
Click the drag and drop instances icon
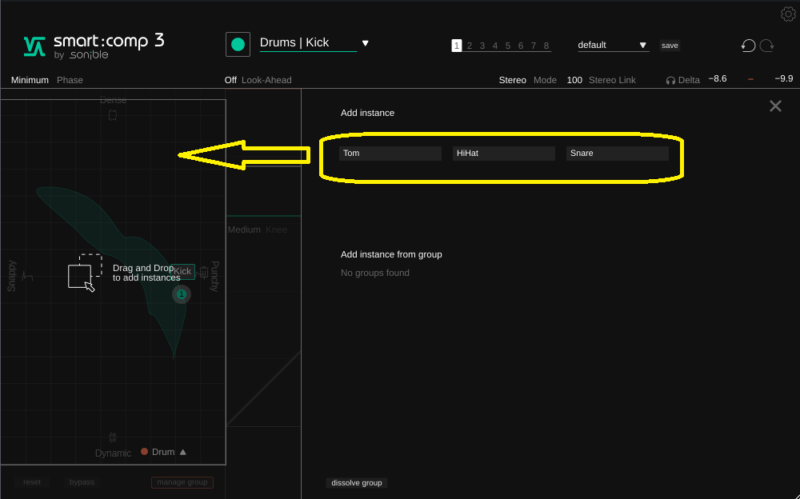84,273
